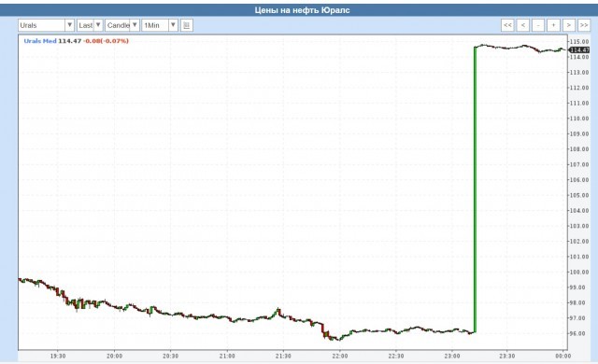Click the 100.00 price axis label
Screen dimensions: 598x364
tap(579, 272)
